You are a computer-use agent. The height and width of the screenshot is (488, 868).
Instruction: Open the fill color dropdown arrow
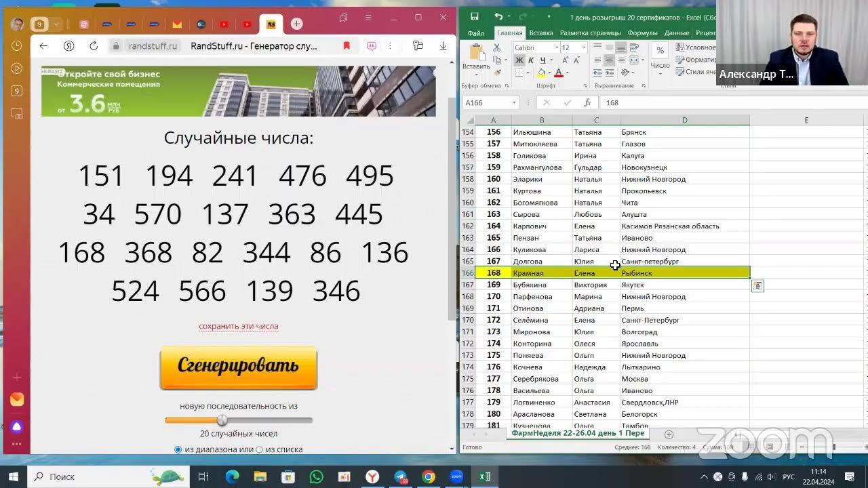550,73
